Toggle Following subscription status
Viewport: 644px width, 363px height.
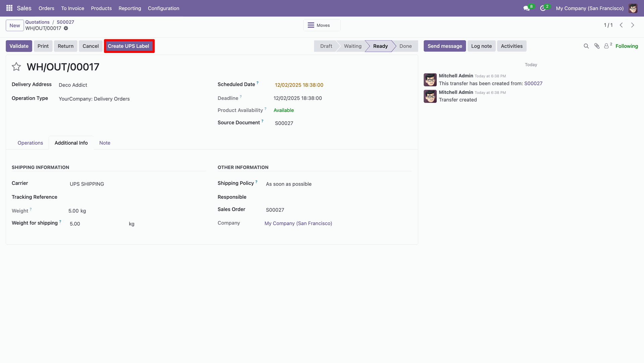point(626,46)
